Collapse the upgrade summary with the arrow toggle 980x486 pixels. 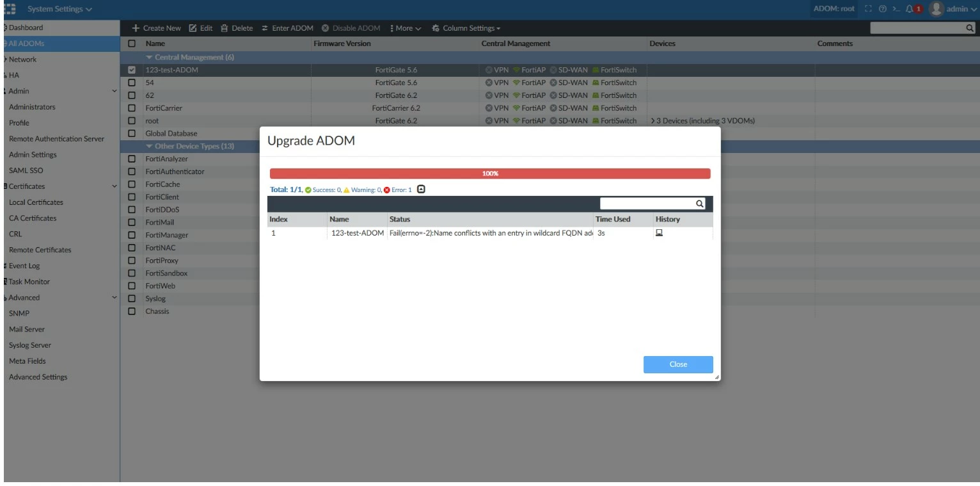pos(421,190)
